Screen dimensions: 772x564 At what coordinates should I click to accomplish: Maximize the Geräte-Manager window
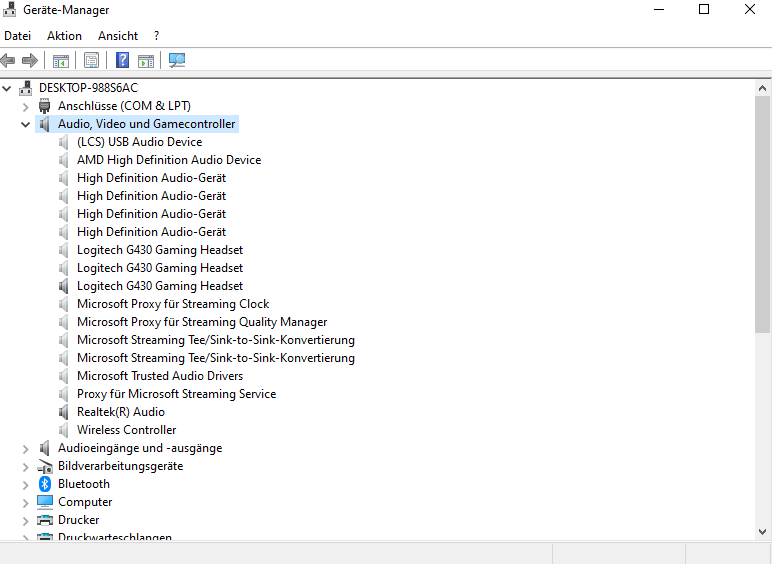[704, 9]
